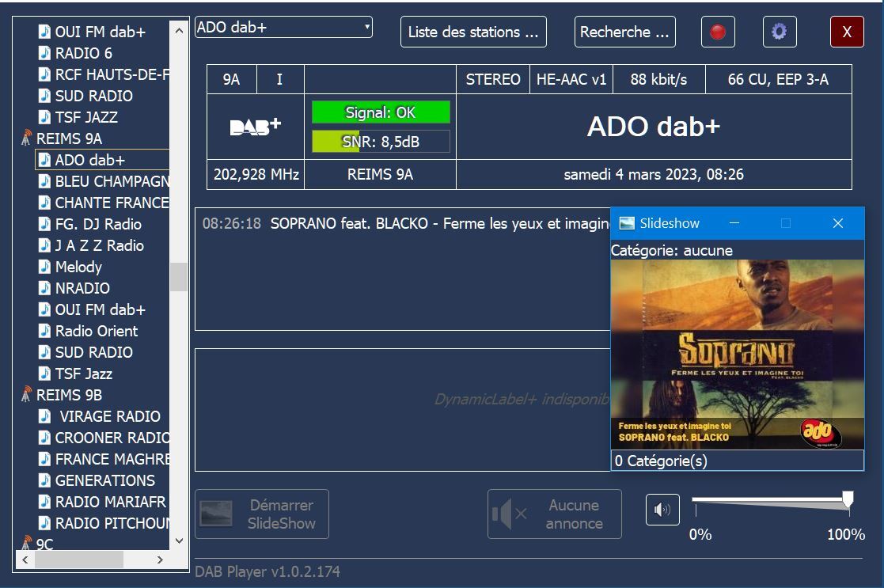Click the 88 kbit/s bitrate cell

point(659,79)
